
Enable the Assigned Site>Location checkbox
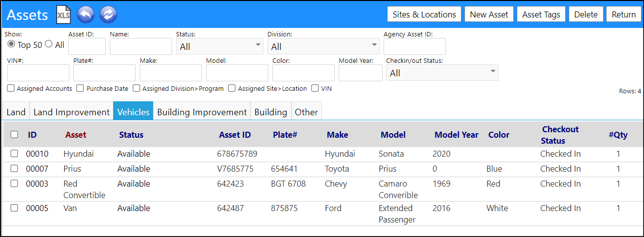pos(232,88)
